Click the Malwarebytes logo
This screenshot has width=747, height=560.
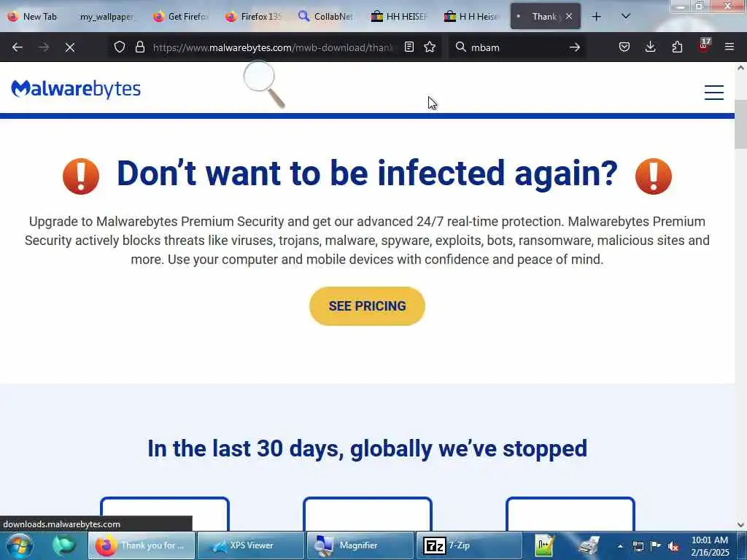76,89
